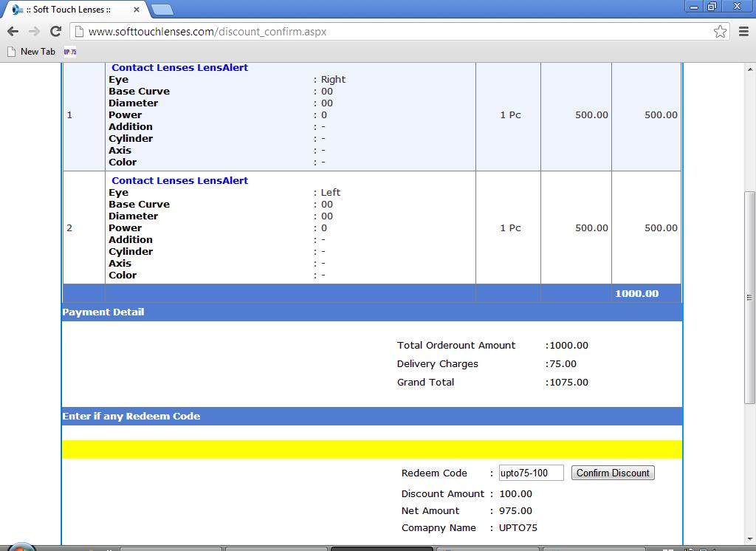Reload the current page

(55, 32)
